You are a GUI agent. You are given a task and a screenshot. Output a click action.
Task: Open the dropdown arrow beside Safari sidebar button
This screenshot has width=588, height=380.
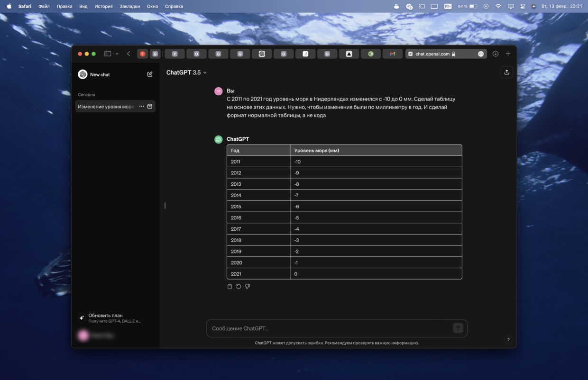(x=117, y=54)
